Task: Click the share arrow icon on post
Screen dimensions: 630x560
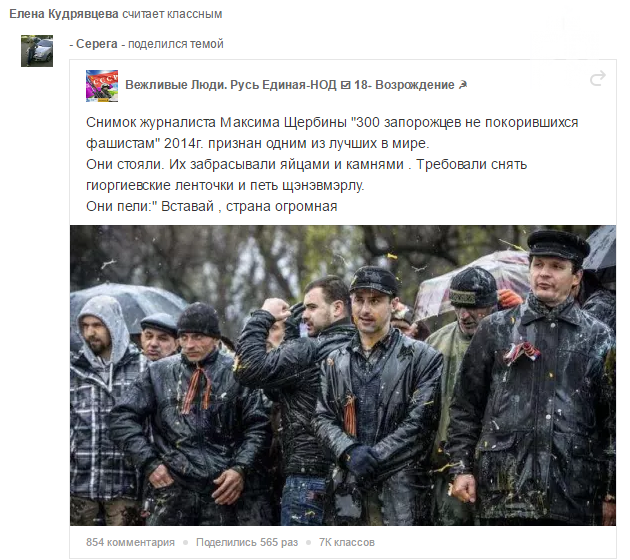Action: tap(597, 78)
